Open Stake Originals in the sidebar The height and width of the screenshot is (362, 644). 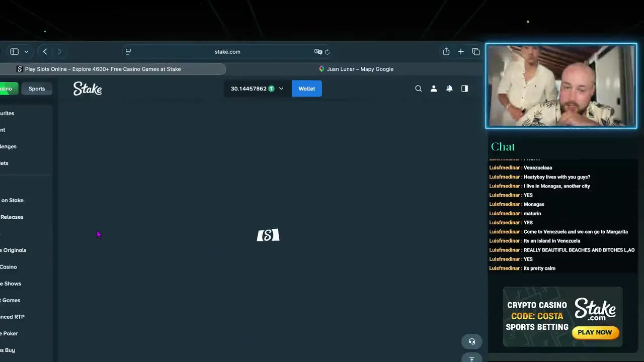[x=13, y=250]
